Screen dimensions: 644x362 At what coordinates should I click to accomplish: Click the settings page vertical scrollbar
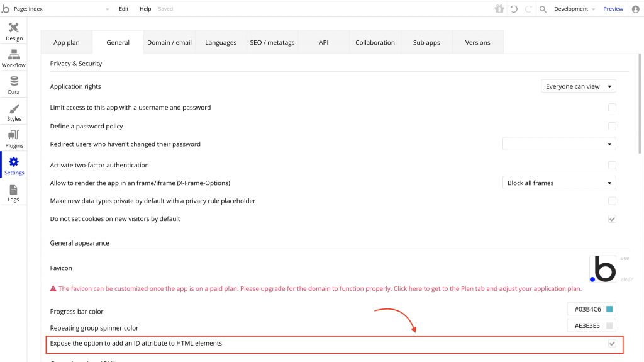(640, 104)
